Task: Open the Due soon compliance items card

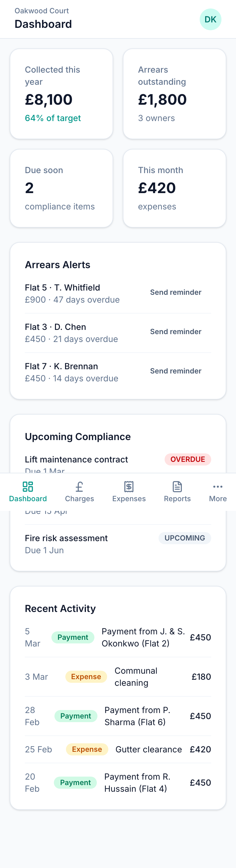Action: pos(61,188)
